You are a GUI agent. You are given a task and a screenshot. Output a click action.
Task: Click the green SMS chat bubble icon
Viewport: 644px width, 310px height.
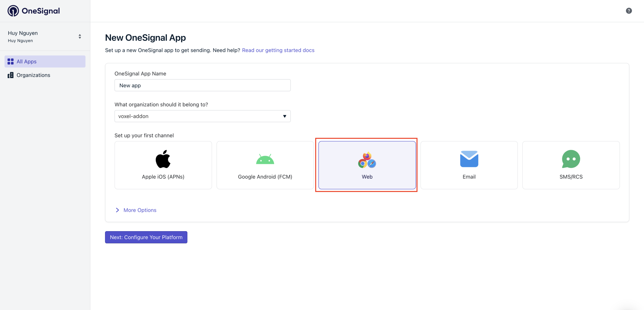571,159
